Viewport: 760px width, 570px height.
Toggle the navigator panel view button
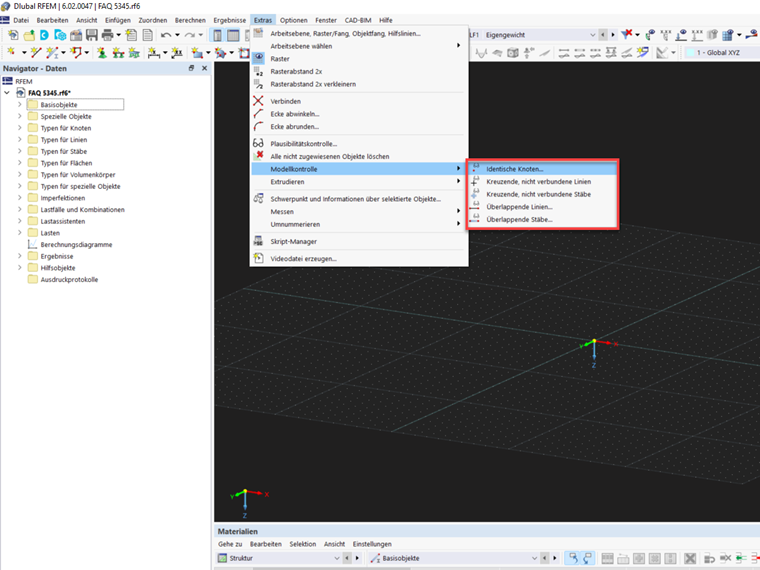click(217, 35)
